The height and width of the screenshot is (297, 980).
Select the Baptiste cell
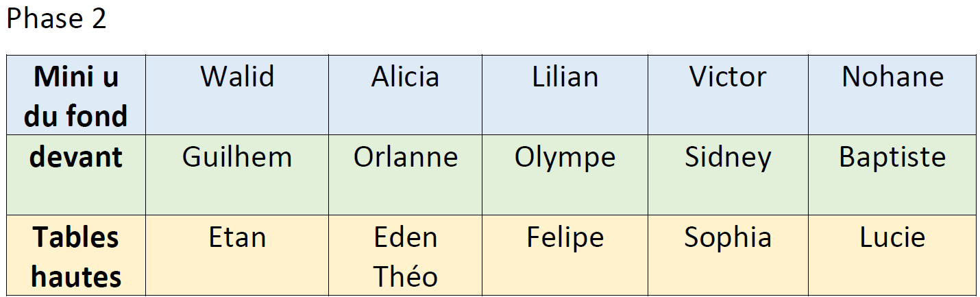892,158
